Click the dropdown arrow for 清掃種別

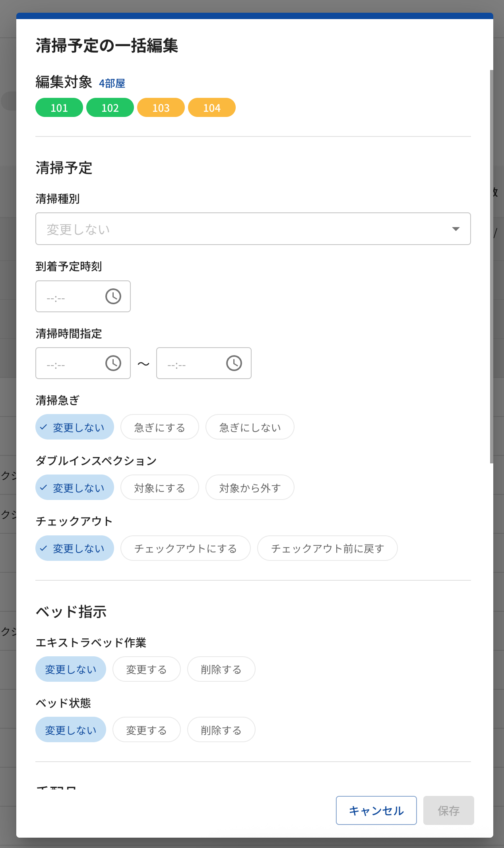click(x=456, y=229)
